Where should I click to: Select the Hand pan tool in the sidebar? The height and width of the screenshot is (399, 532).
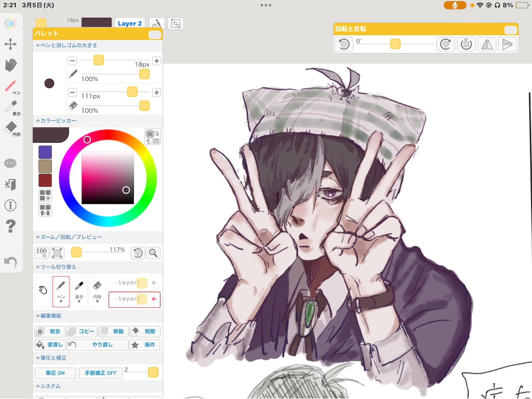(x=10, y=65)
